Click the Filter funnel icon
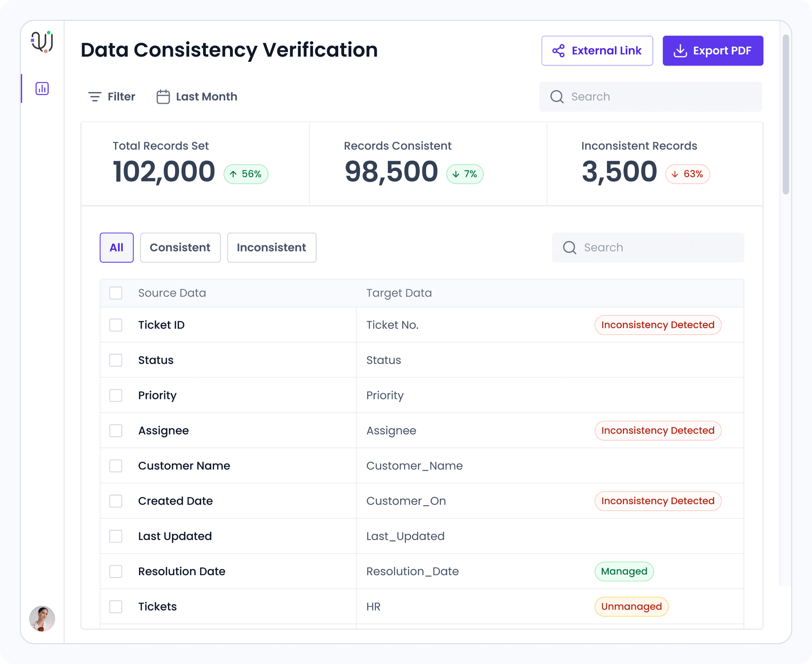This screenshot has width=812, height=664. (x=95, y=96)
